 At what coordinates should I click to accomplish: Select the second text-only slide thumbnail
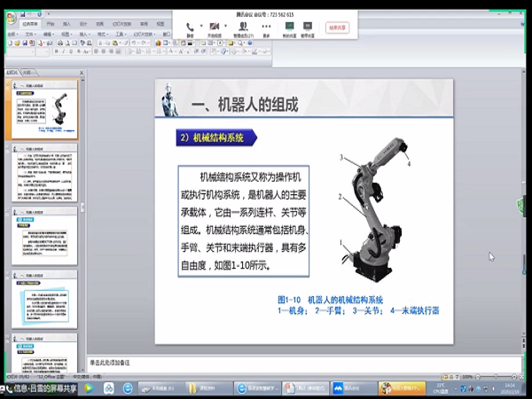[x=44, y=172]
